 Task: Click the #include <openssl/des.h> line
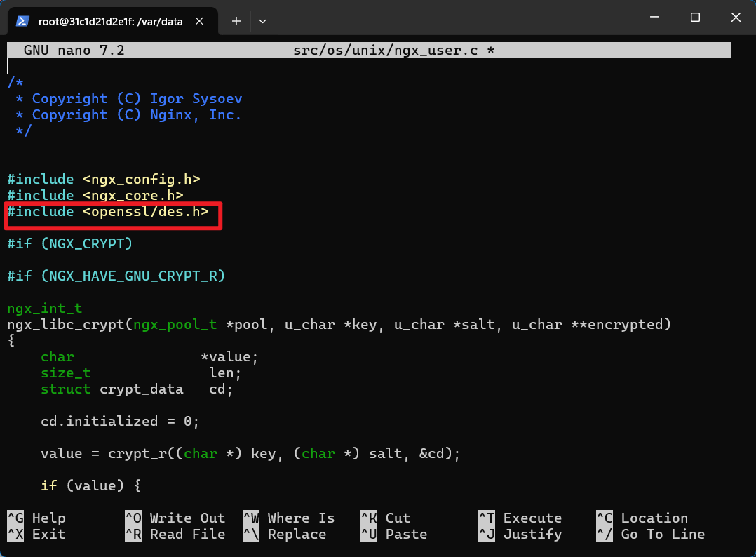click(x=108, y=212)
